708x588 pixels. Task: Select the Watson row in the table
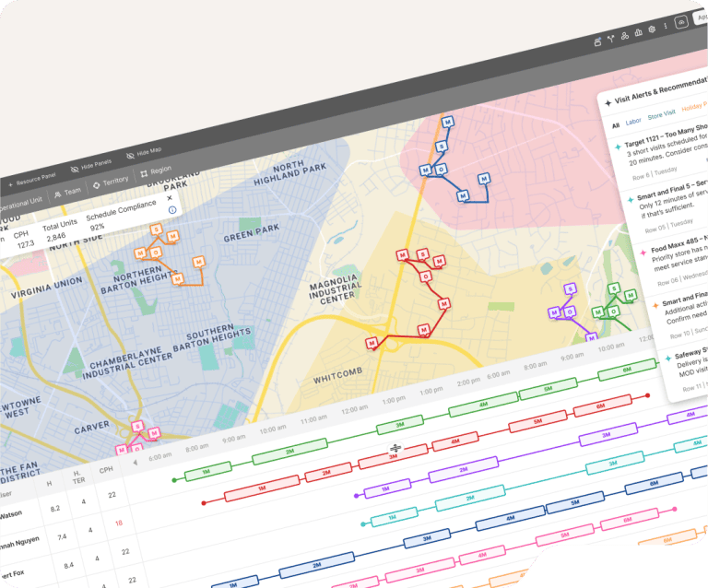[x=64, y=504]
